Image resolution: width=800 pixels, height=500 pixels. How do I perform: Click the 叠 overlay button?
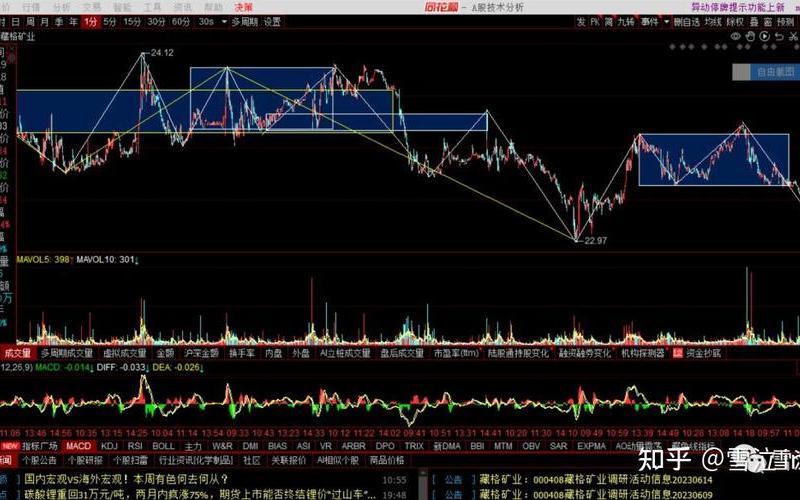tap(754, 22)
